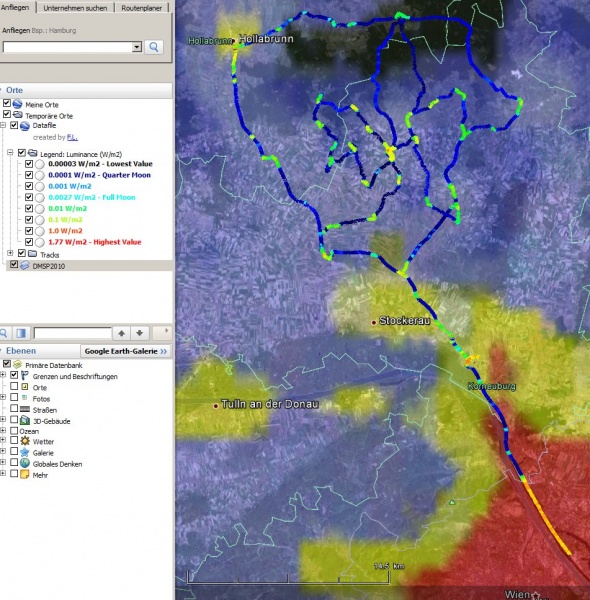Expand the Ozean layer

pyautogui.click(x=3, y=430)
